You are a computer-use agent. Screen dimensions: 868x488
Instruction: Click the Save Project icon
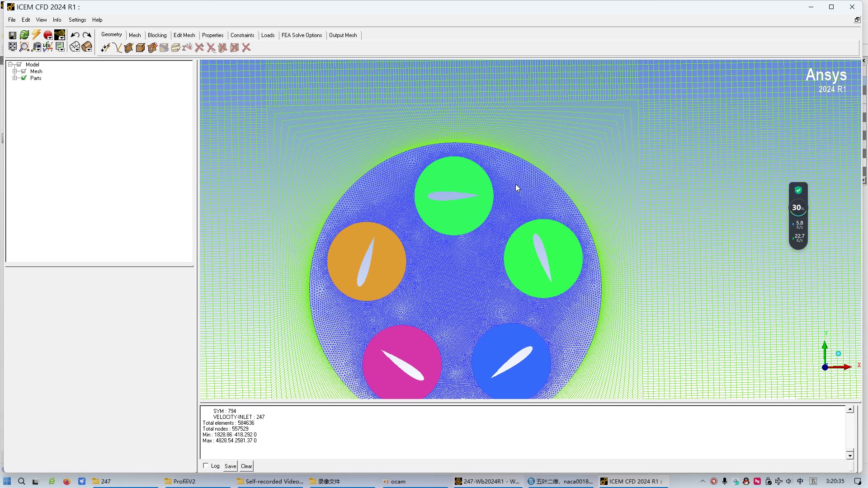(13, 35)
